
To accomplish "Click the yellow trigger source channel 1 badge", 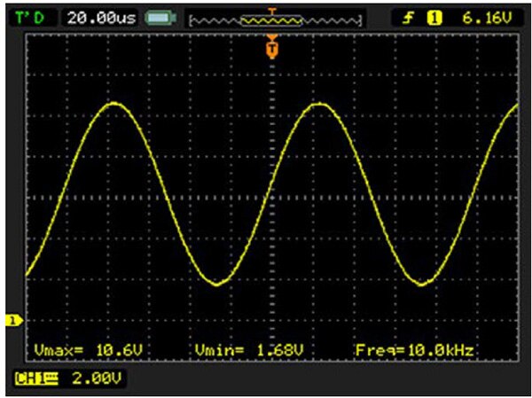I will point(435,17).
